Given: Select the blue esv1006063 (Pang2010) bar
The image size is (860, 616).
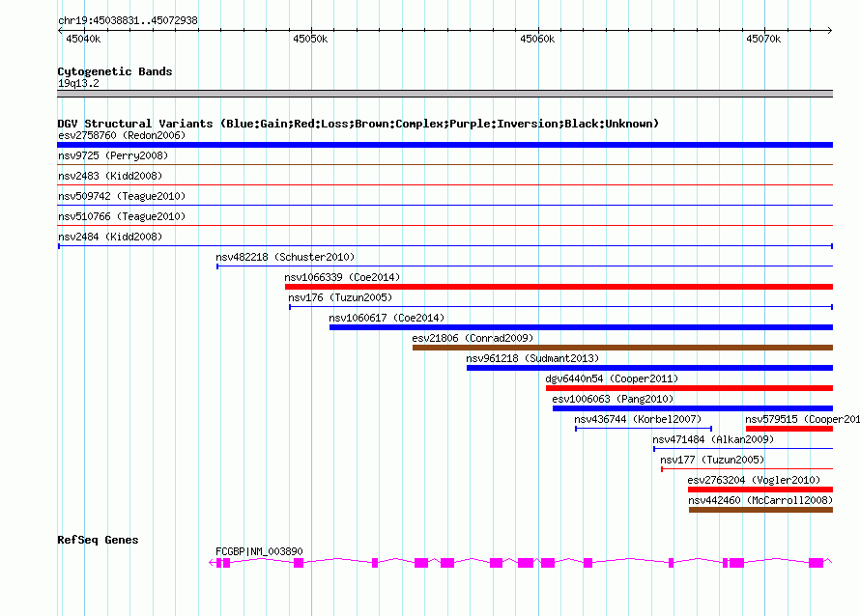Looking at the screenshot, I should [x=692, y=408].
